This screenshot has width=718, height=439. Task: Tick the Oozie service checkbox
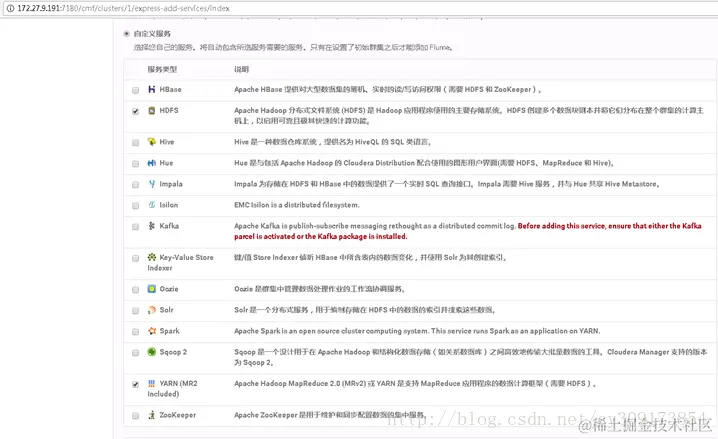click(136, 290)
